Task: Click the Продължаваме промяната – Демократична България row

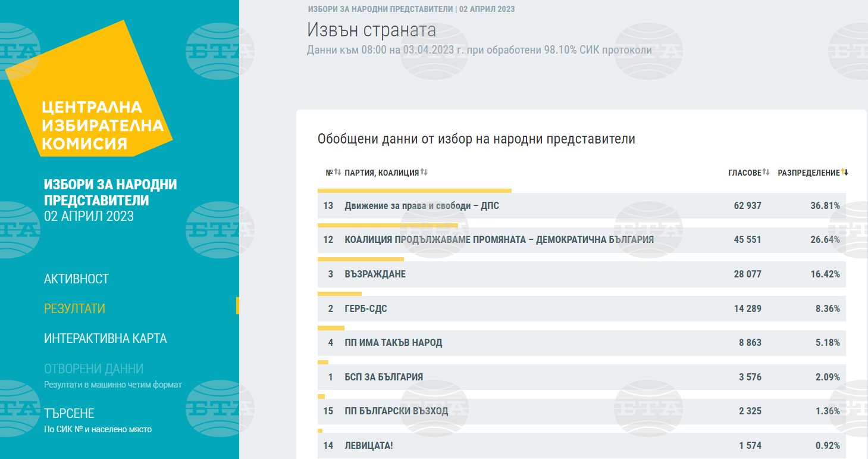Action: click(x=499, y=240)
